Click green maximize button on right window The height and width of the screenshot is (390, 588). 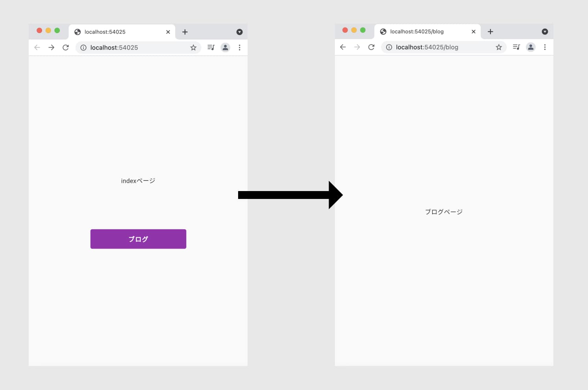(x=363, y=30)
